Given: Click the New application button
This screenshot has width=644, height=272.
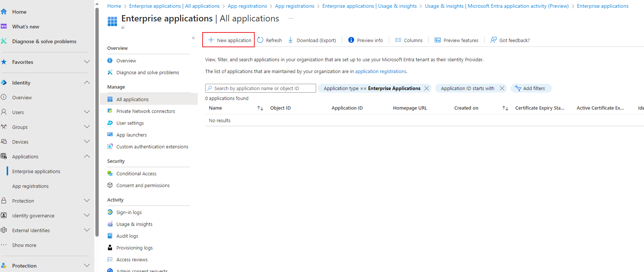Looking at the screenshot, I should click(x=228, y=40).
